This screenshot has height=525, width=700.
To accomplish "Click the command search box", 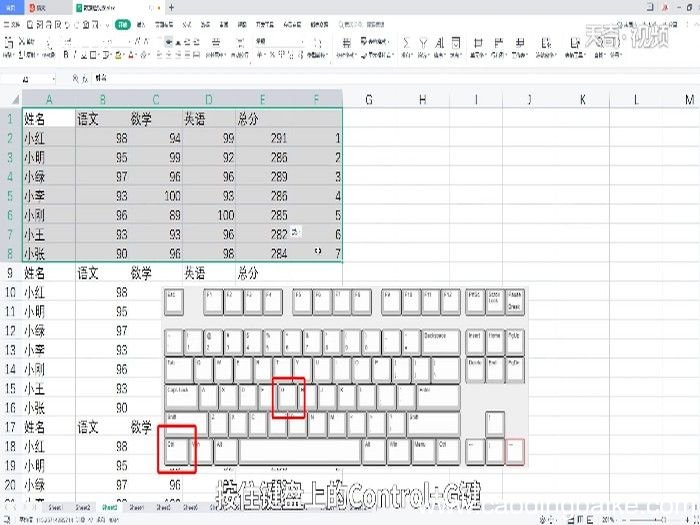I will [x=362, y=25].
